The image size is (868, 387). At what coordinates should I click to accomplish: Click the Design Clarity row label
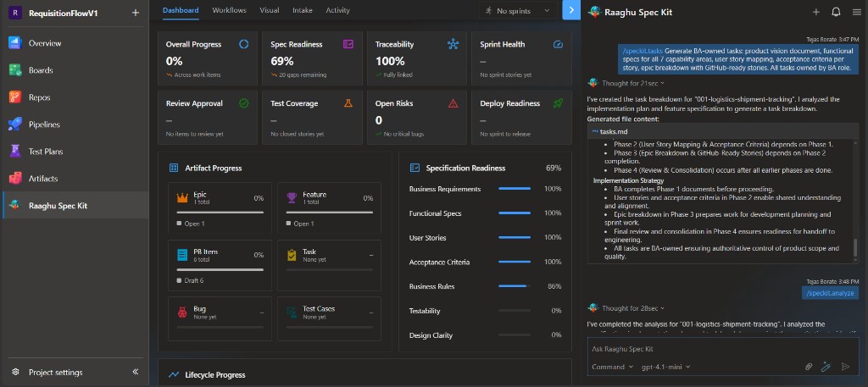click(431, 335)
